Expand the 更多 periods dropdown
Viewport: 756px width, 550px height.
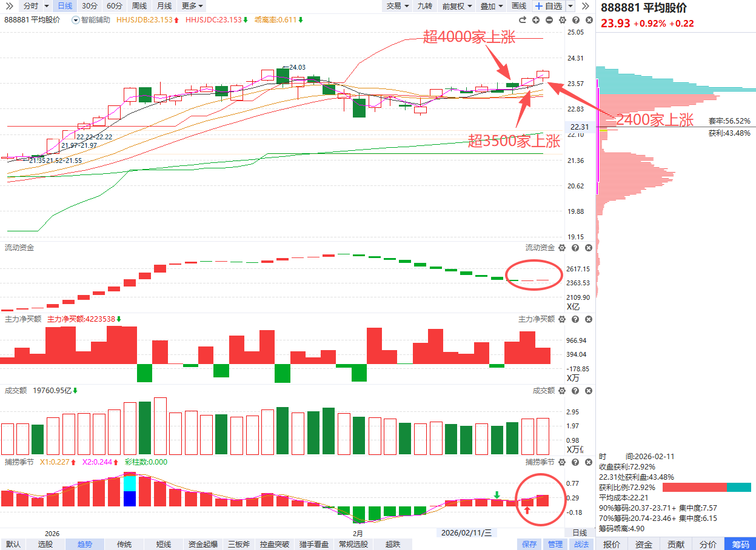point(192,6)
